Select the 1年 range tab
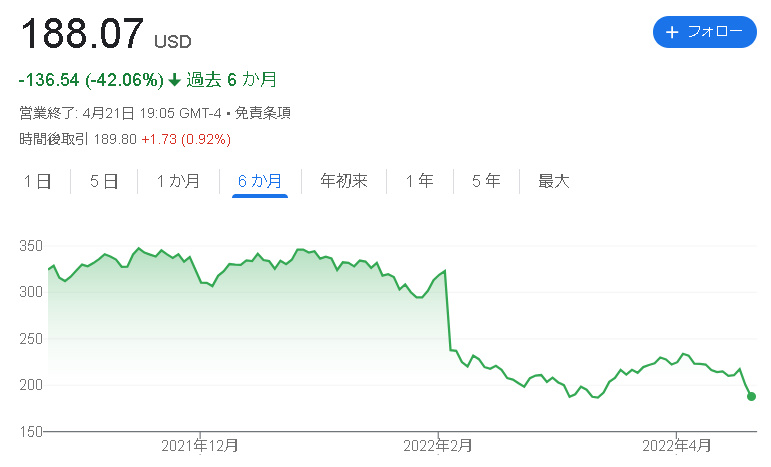The image size is (771, 467). [419, 181]
